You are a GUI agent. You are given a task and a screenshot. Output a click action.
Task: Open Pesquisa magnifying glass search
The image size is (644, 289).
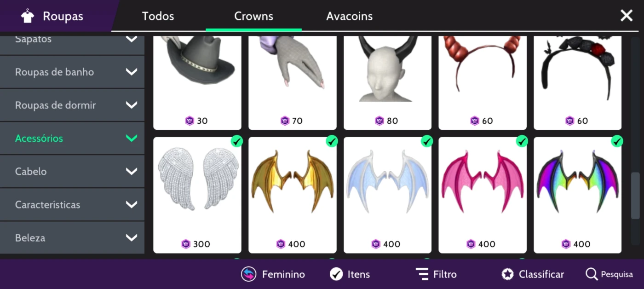pyautogui.click(x=592, y=274)
